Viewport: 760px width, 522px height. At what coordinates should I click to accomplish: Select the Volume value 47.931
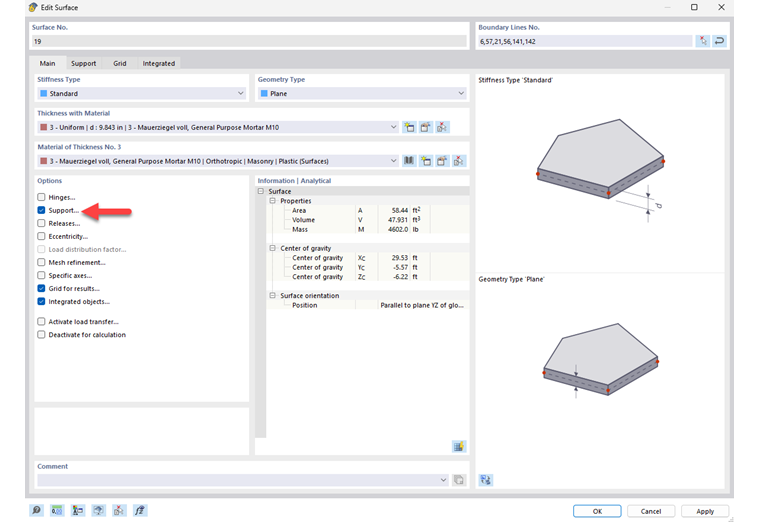398,220
